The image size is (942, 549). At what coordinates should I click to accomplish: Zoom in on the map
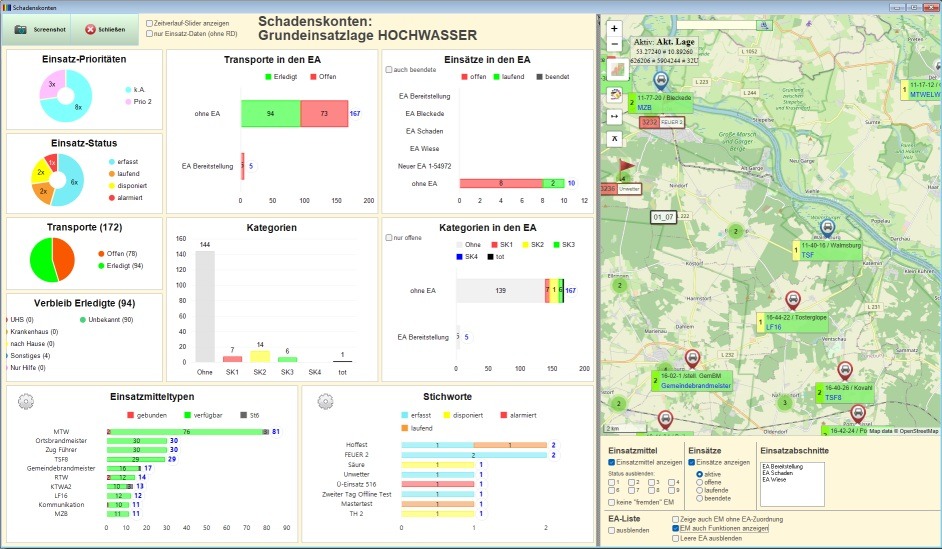pyautogui.click(x=613, y=28)
